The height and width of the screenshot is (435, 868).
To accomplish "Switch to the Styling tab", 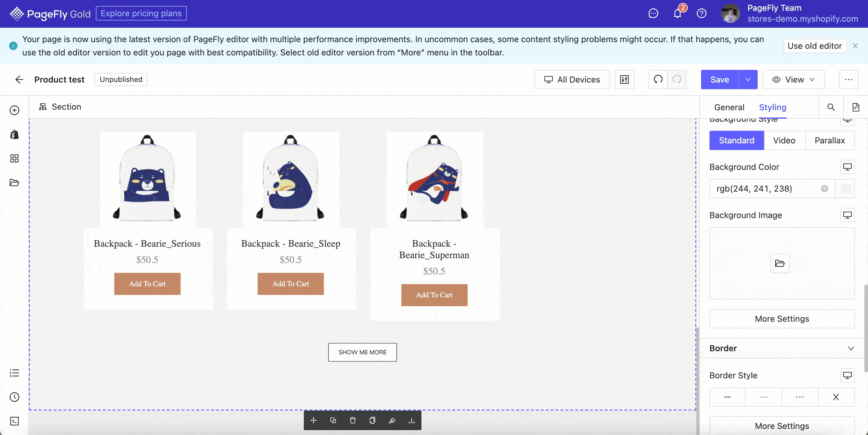I will (x=772, y=107).
